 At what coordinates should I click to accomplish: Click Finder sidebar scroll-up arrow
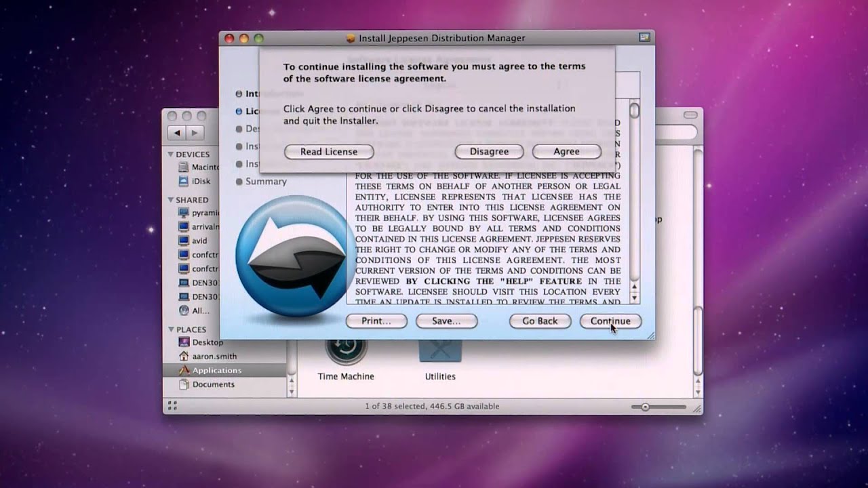292,380
